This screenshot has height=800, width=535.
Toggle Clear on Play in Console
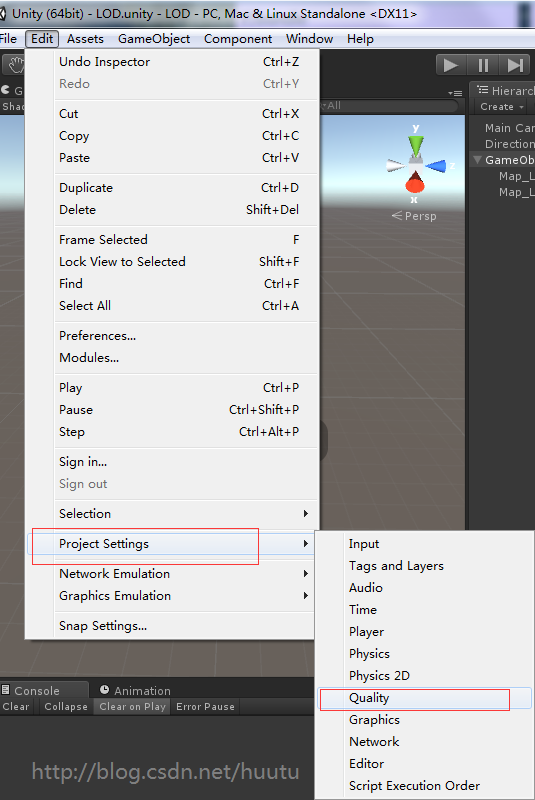click(132, 707)
